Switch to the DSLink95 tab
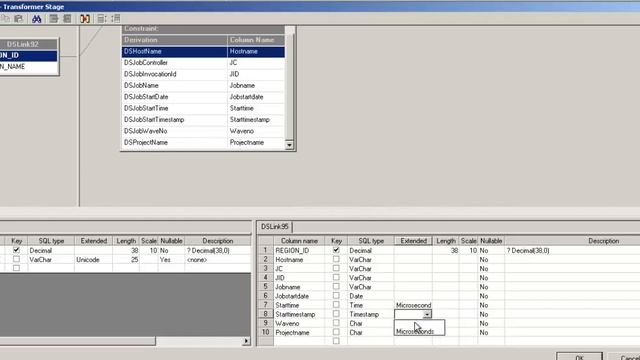This screenshot has height=360, width=640. pos(274,227)
